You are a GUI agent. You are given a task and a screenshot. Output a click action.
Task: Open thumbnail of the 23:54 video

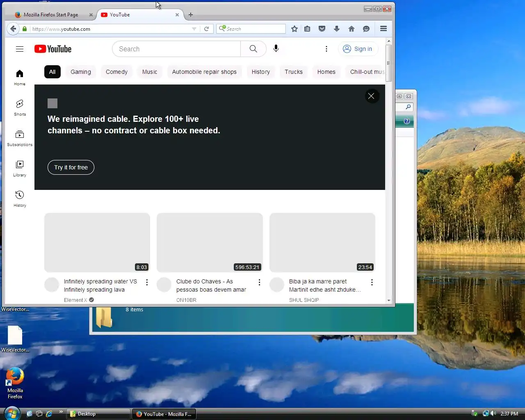click(x=322, y=242)
